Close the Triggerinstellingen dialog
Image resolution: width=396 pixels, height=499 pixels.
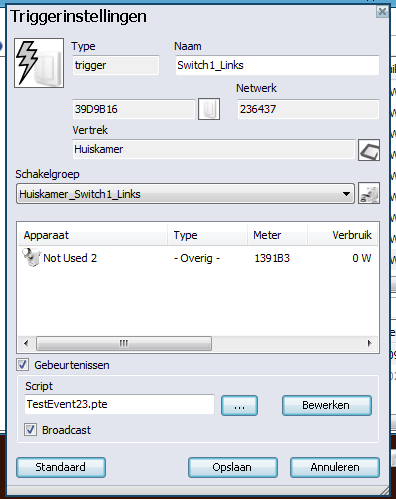coord(382,12)
